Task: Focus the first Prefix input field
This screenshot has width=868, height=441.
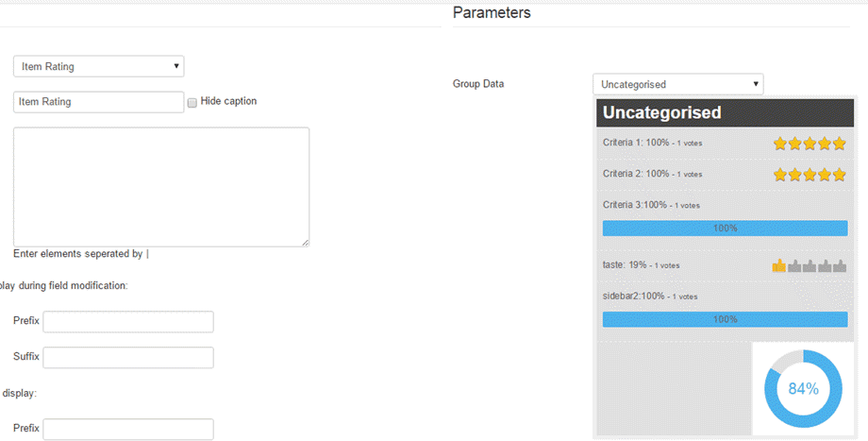Action: pyautogui.click(x=128, y=322)
